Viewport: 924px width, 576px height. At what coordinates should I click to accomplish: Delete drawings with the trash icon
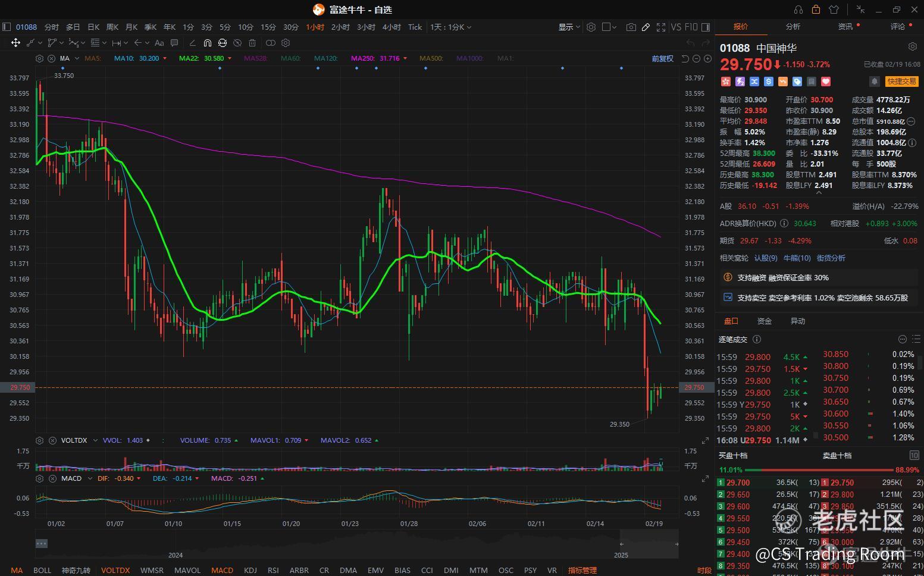[252, 43]
